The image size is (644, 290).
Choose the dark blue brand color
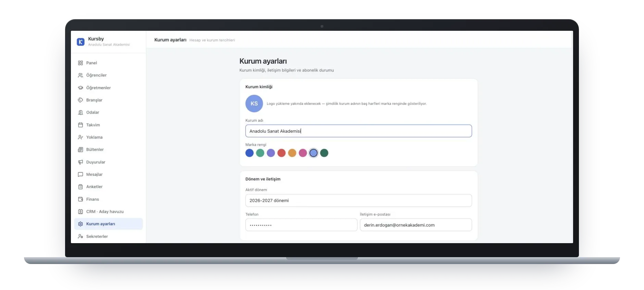[x=249, y=153]
